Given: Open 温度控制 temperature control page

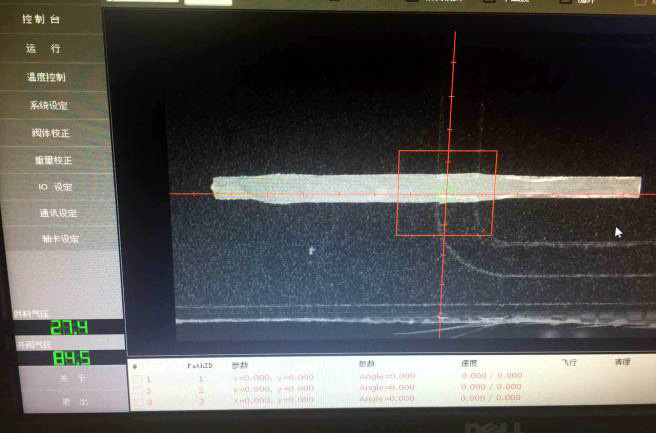Looking at the screenshot, I should click(x=47, y=77).
